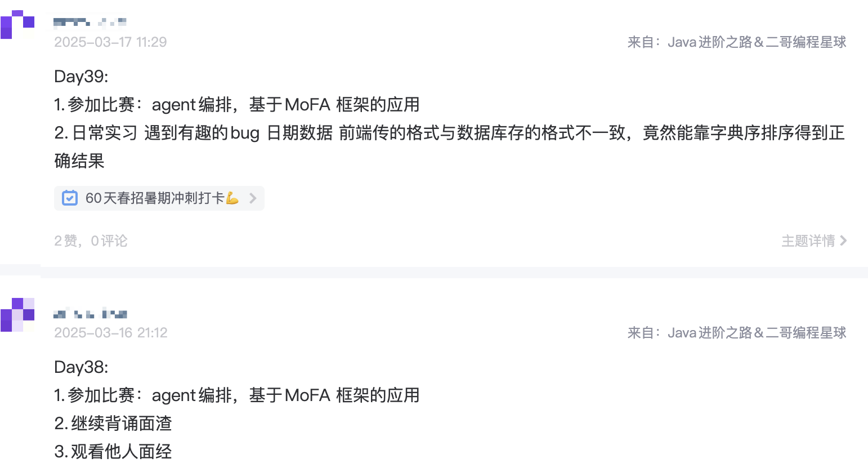The width and height of the screenshot is (868, 463).
Task: Open the 主题详情 link
Action: click(x=808, y=241)
